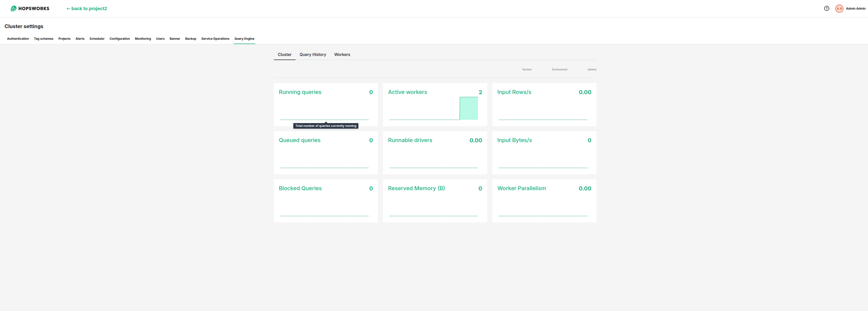868x311 pixels.
Task: Open the help question mark icon
Action: (826, 8)
